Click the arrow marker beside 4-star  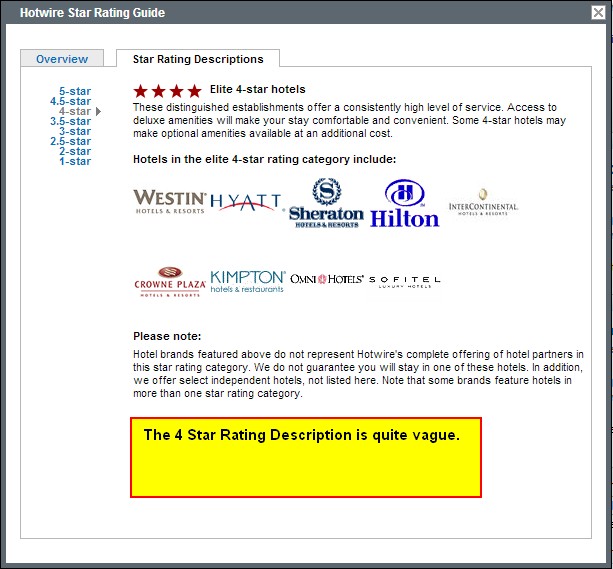[x=99, y=111]
